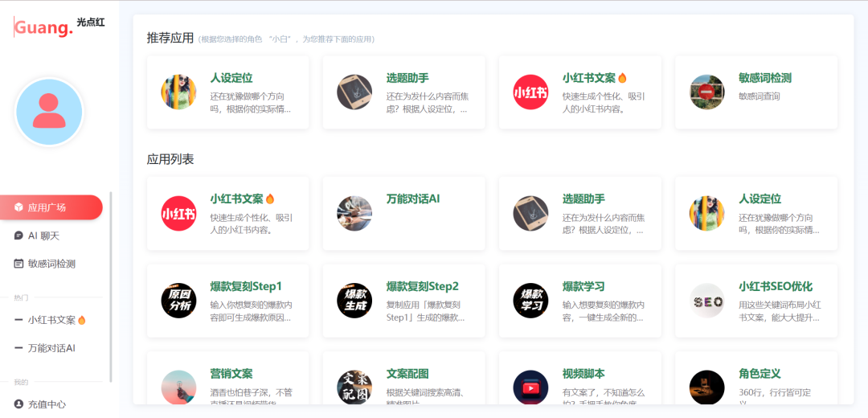
Task: Open the 小红书SEO优化 title link
Action: tap(776, 287)
